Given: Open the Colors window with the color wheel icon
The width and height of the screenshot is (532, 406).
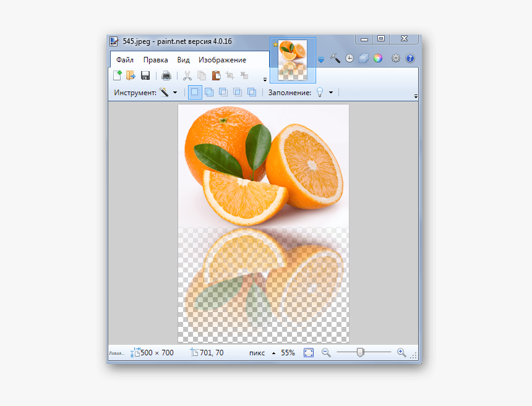Looking at the screenshot, I should click(377, 58).
